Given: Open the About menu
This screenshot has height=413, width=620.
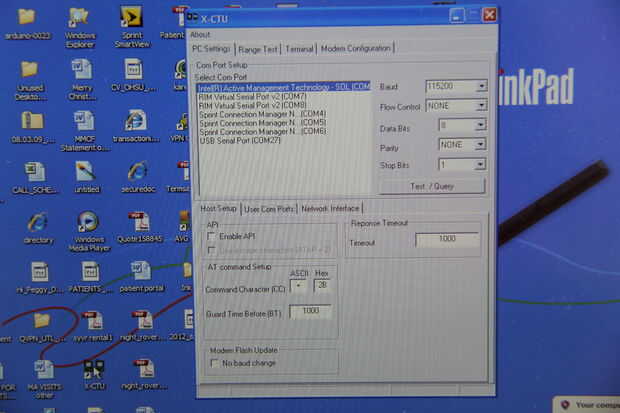Looking at the screenshot, I should coord(200,35).
